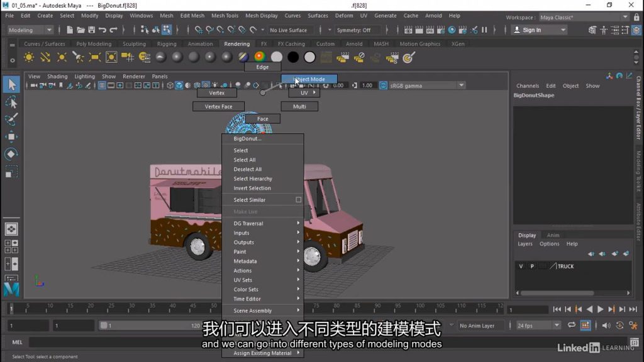The image size is (644, 362).
Task: Select the ambient light shelf icon
Action: [x=29, y=57]
